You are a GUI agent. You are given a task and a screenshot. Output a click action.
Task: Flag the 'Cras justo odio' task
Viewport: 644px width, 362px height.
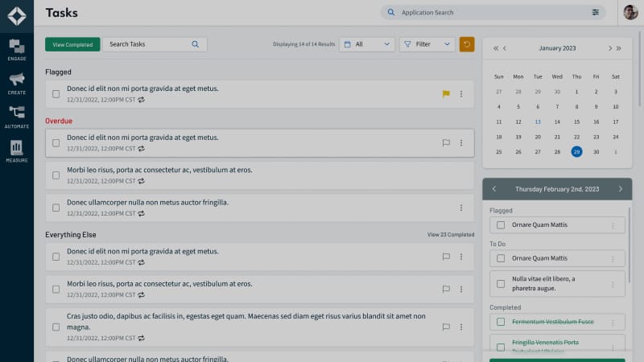tap(446, 327)
